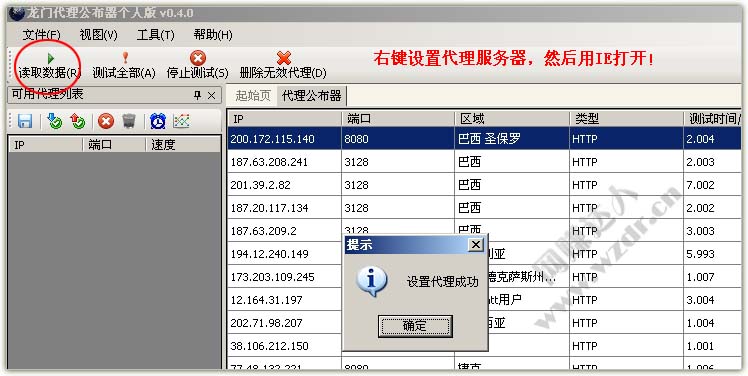Image resolution: width=748 pixels, height=376 pixels.
Task: Click the blue down-arrow import icon
Action: [x=55, y=121]
